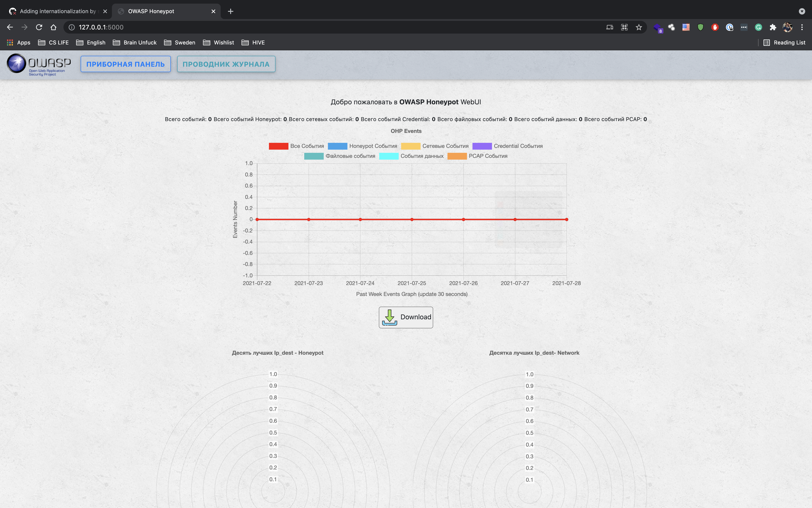Click the QR code grid icon in address bar

point(624,27)
